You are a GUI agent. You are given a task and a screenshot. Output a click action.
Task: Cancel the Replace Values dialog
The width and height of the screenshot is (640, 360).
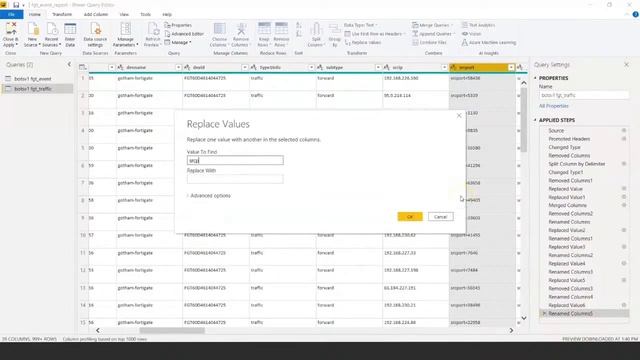point(440,217)
